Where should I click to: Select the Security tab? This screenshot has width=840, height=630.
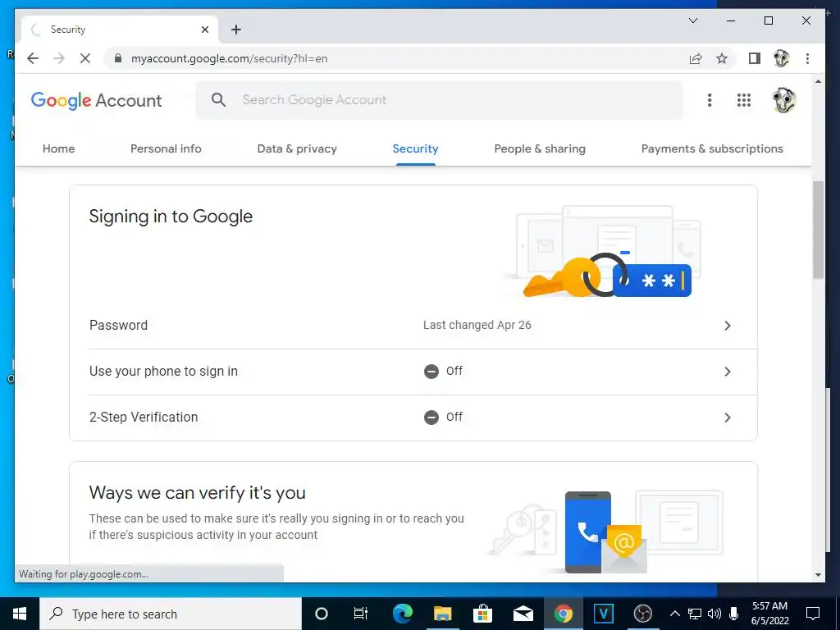click(415, 149)
